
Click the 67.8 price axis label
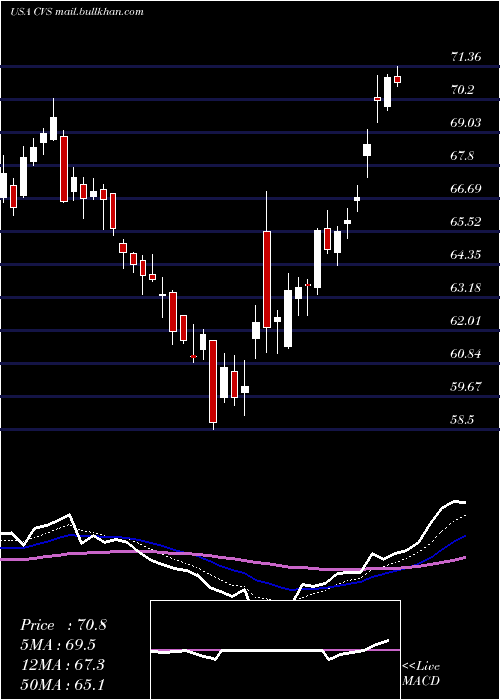(462, 156)
